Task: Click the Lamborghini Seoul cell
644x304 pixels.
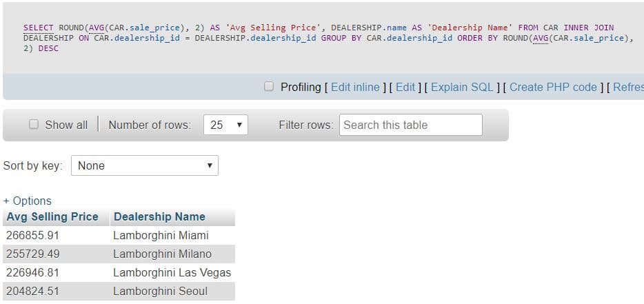Action: pyautogui.click(x=172, y=292)
